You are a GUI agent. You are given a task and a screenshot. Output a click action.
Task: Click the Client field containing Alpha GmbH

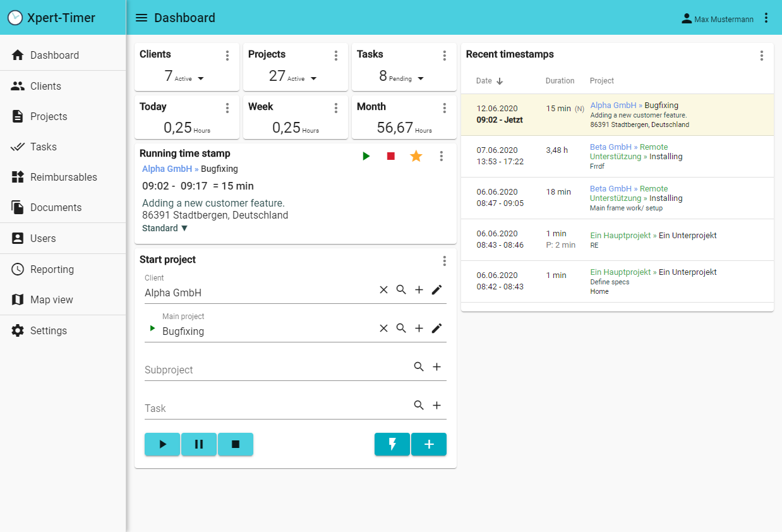[259, 293]
